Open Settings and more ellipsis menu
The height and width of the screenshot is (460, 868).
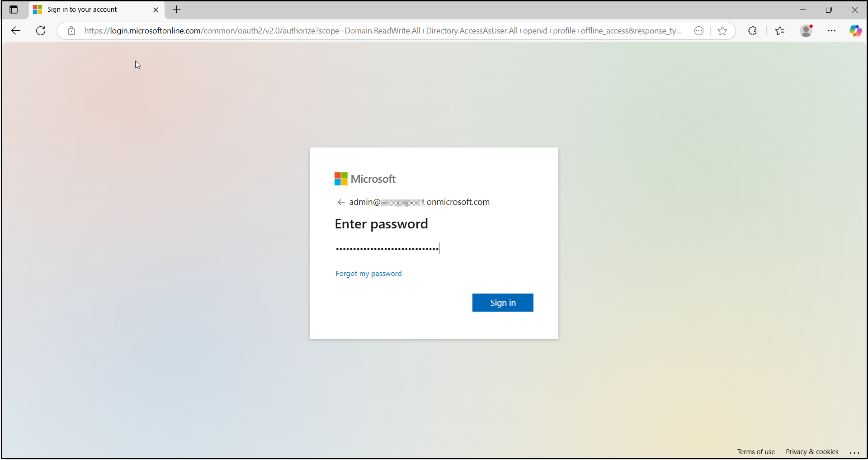(831, 31)
